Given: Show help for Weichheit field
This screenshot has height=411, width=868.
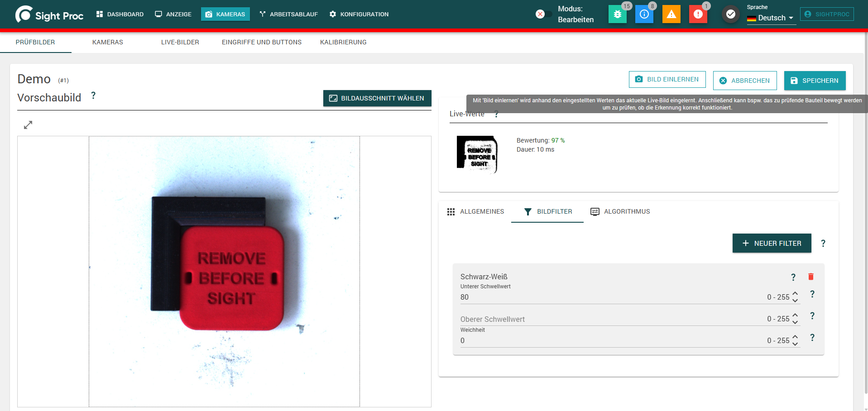Looking at the screenshot, I should 812,338.
